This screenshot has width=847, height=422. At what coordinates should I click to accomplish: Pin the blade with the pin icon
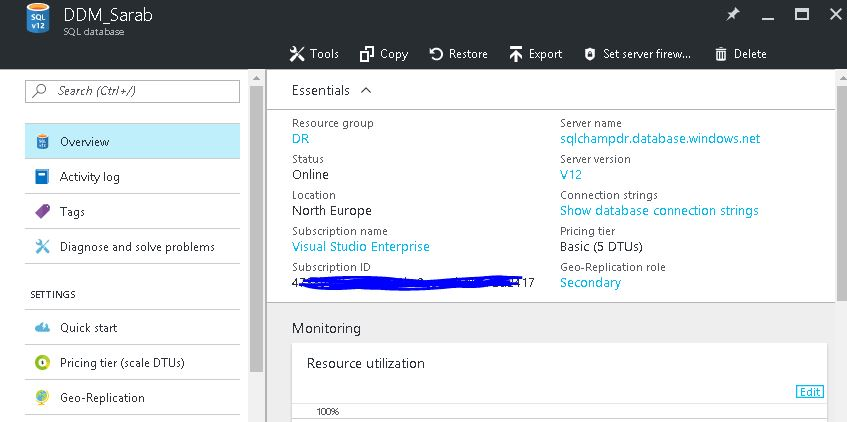[x=732, y=15]
